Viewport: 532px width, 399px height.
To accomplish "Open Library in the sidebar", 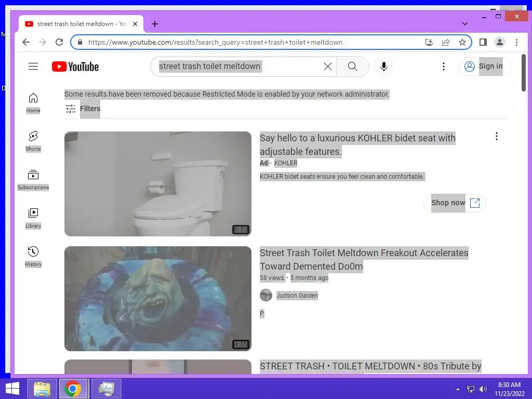I will (33, 218).
